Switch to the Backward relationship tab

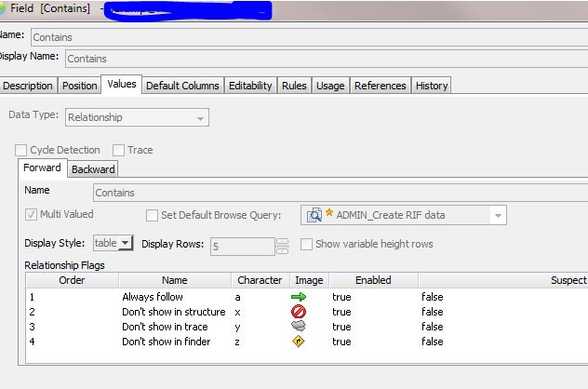(x=93, y=169)
